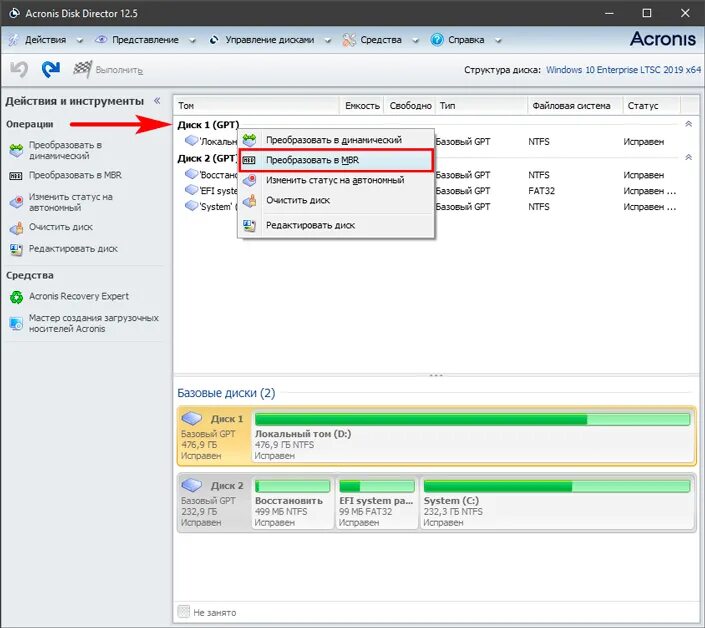Open the Справка dropdown arrow
This screenshot has width=705, height=628.
(498, 40)
